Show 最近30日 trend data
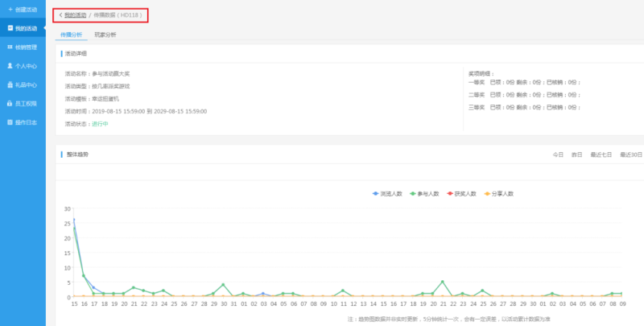 point(631,154)
